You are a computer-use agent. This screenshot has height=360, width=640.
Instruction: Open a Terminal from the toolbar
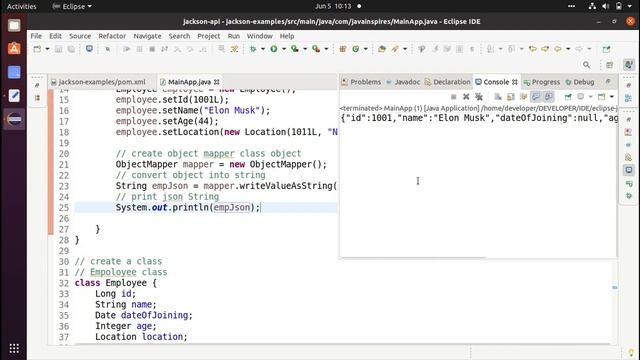click(x=89, y=49)
